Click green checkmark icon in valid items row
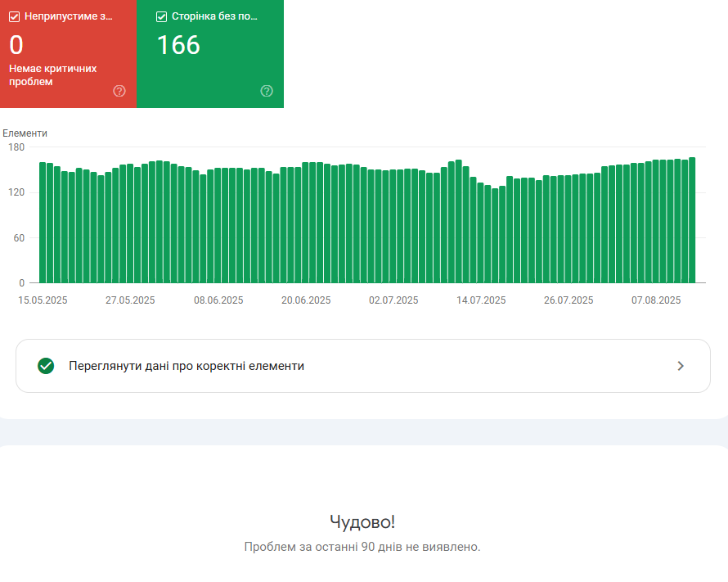The width and height of the screenshot is (728, 582). point(46,366)
